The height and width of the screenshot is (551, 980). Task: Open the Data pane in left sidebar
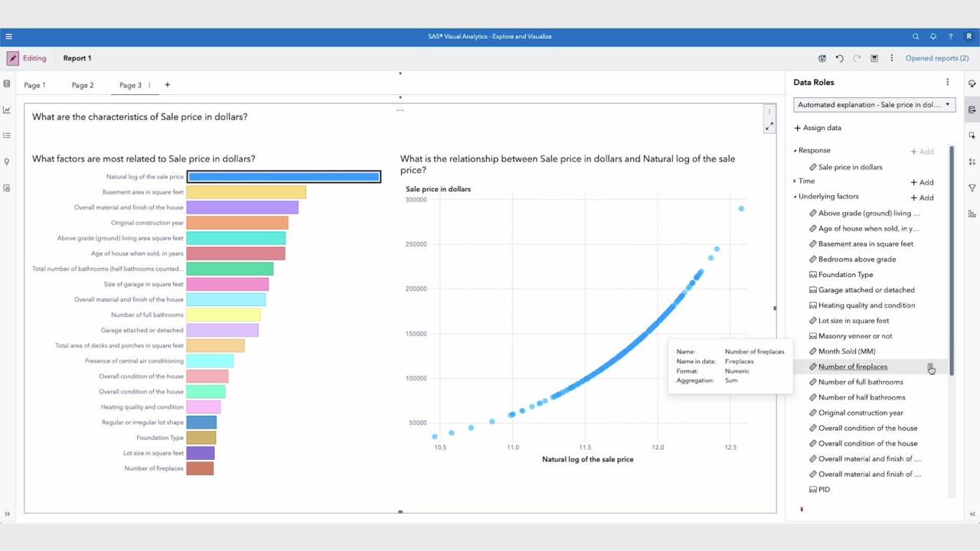tap(7, 83)
